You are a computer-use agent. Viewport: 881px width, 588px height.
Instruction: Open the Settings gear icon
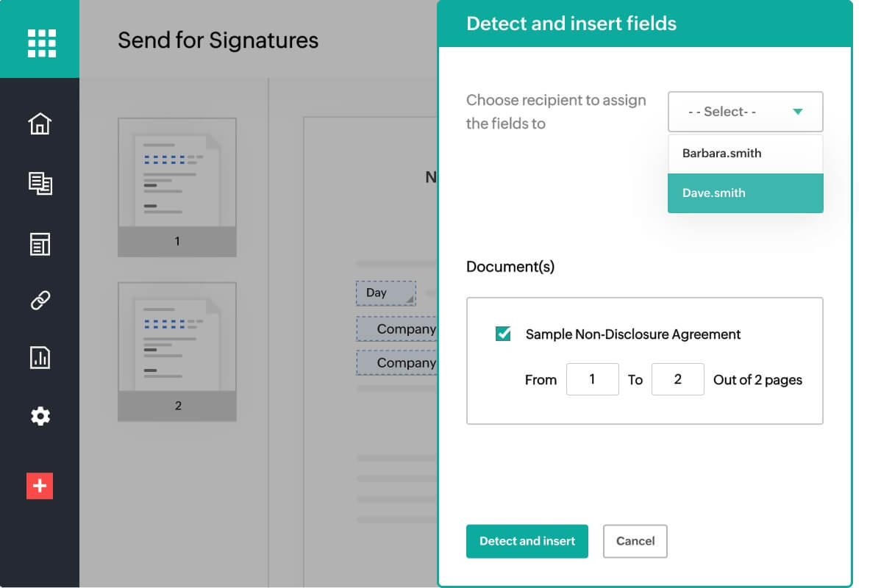[x=40, y=416]
